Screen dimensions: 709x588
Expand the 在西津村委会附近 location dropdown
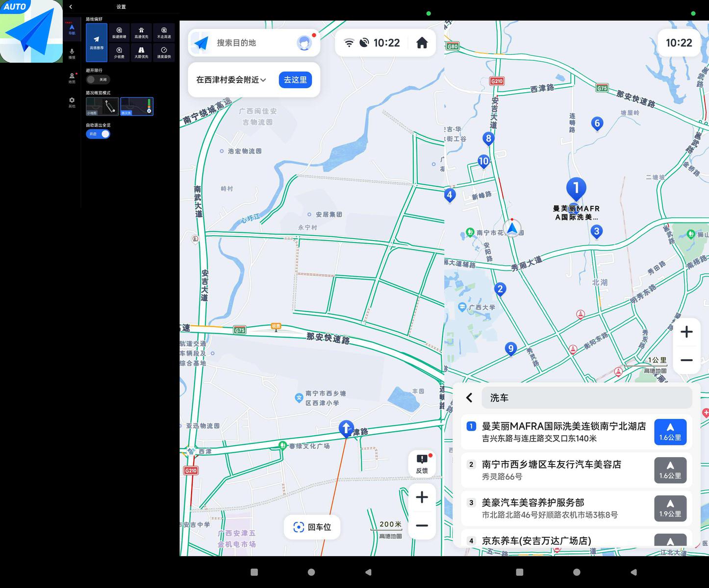pos(231,80)
